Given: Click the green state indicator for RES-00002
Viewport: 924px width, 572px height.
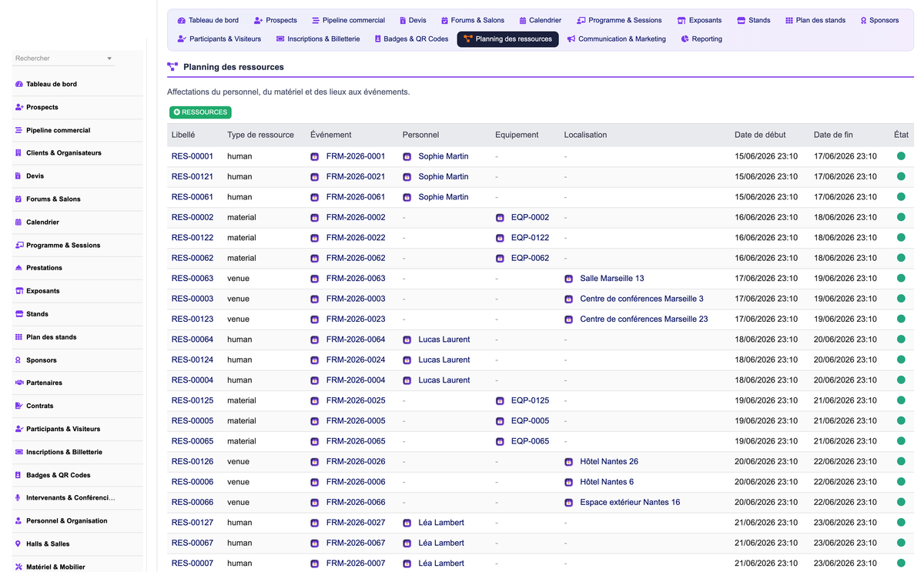Looking at the screenshot, I should click(901, 217).
